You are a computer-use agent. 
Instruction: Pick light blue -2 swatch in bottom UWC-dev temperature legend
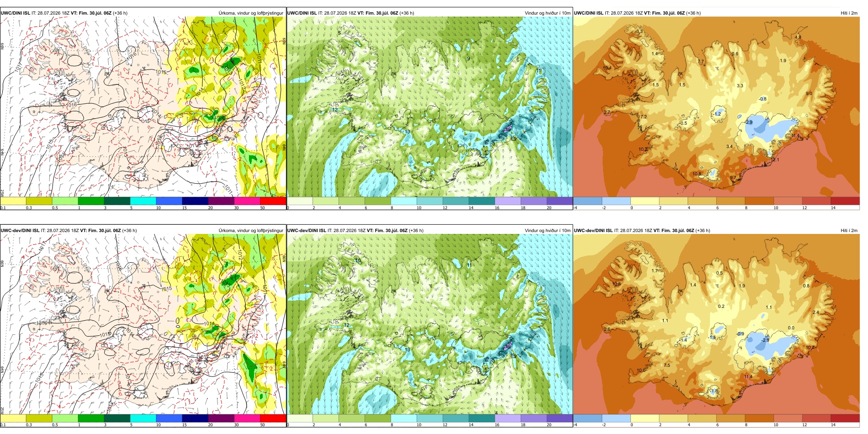(616, 418)
